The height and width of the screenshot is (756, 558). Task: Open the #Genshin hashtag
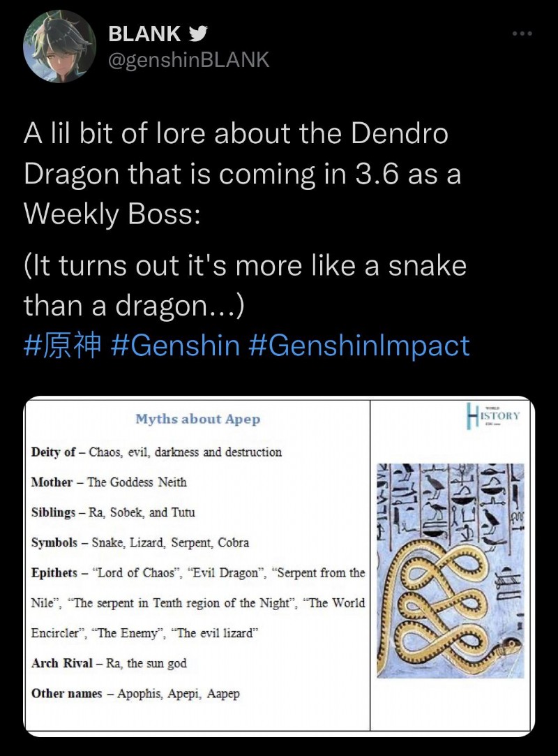click(175, 345)
